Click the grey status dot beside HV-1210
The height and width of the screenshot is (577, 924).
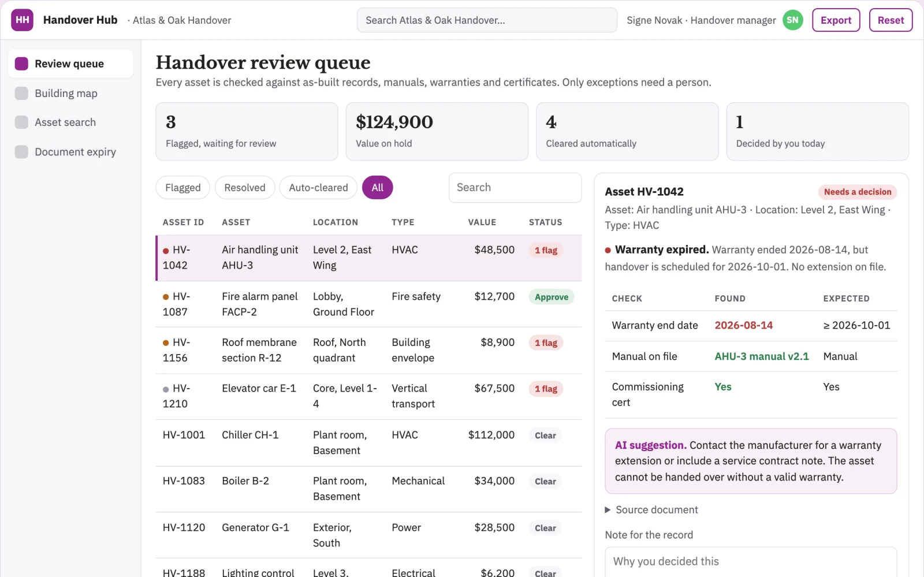click(166, 389)
